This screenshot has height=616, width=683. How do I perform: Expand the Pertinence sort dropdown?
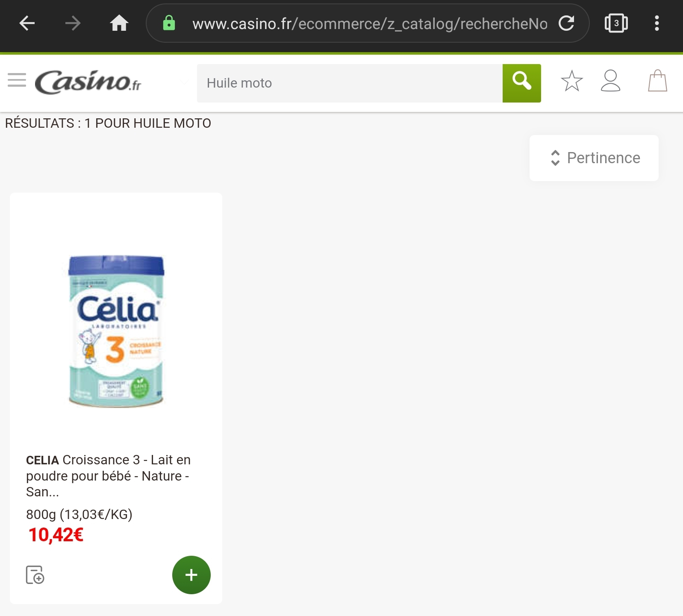pyautogui.click(x=594, y=158)
